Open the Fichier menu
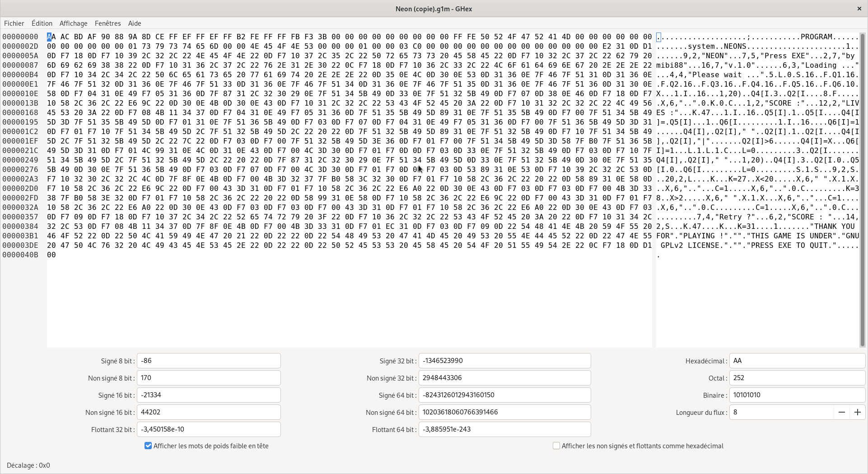The image size is (868, 474). 14,23
